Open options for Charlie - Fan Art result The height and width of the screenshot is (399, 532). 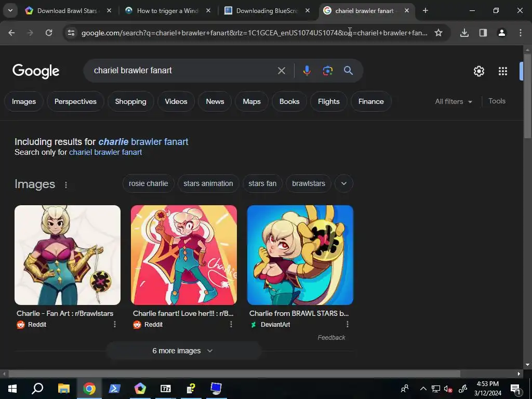(115, 324)
